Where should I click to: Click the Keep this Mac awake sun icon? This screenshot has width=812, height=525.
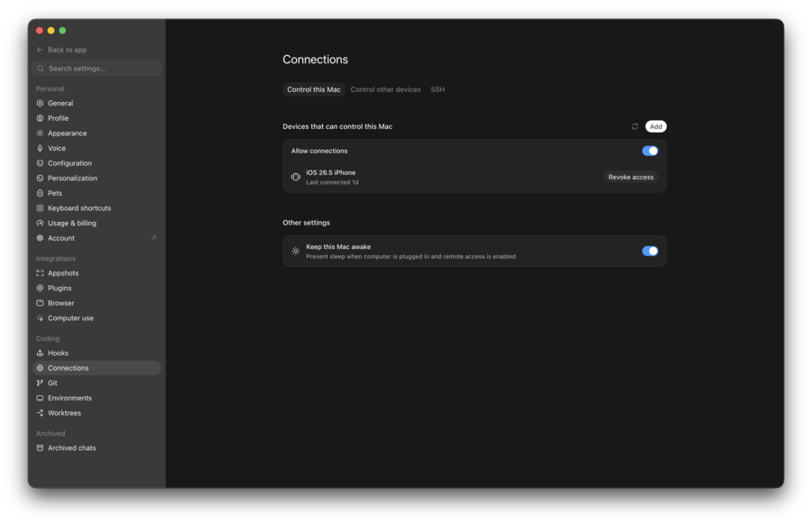click(x=296, y=251)
